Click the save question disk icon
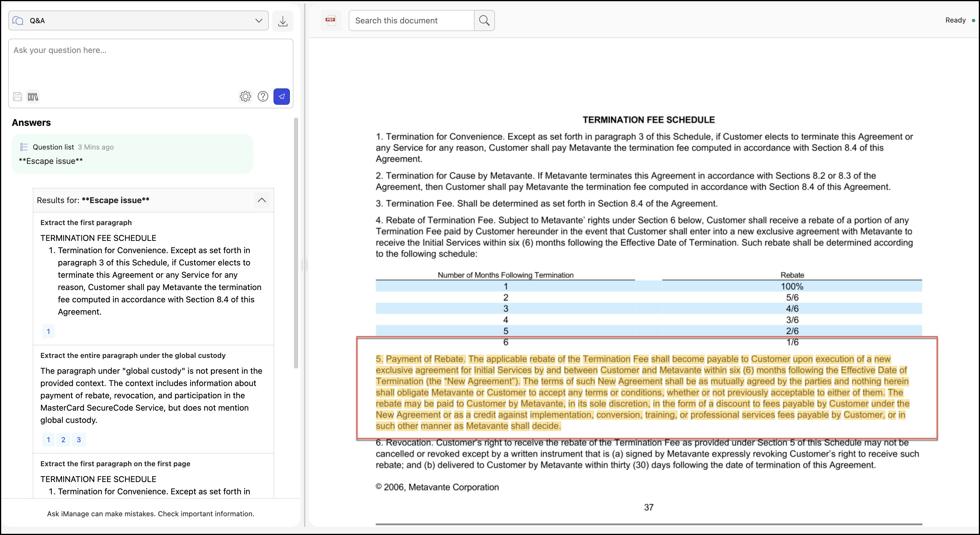Screen dimensions: 980x535 point(18,97)
